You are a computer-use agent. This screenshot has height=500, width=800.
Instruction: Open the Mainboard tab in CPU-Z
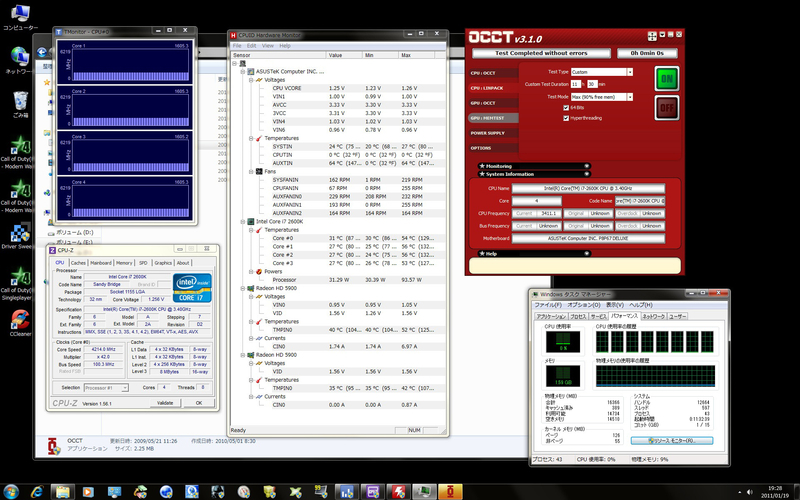(101, 263)
